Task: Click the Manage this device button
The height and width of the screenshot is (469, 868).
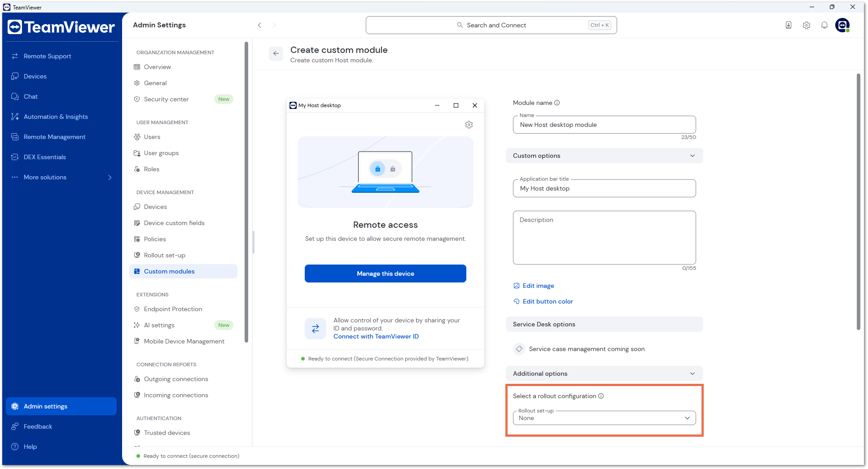Action: click(x=385, y=274)
